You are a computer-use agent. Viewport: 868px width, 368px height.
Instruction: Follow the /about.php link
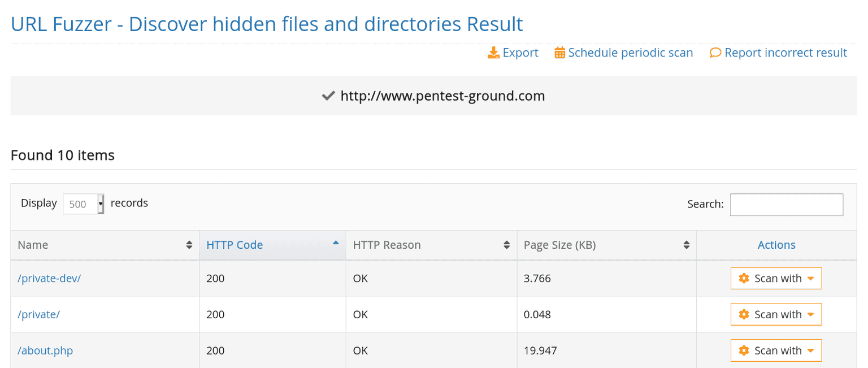click(45, 350)
